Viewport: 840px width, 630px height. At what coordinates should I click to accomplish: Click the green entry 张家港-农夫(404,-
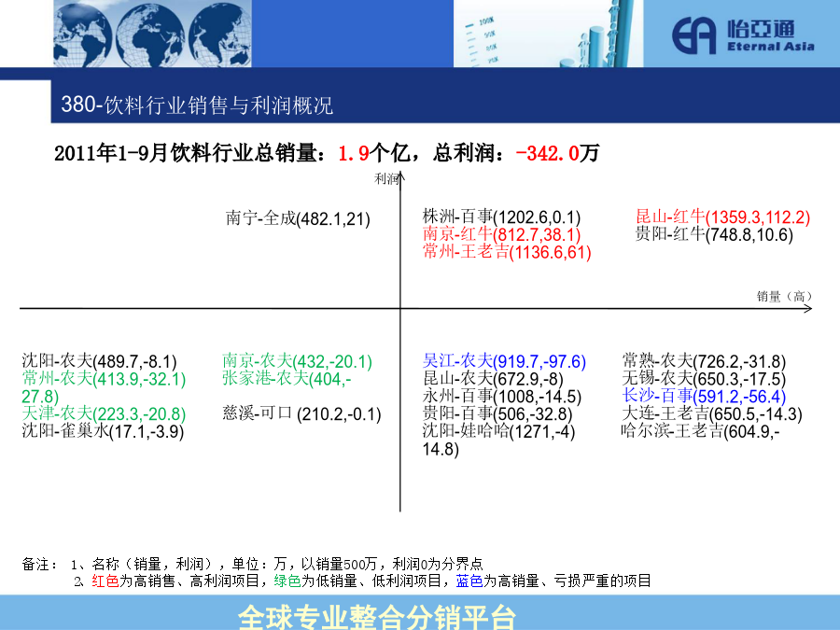click(x=287, y=379)
